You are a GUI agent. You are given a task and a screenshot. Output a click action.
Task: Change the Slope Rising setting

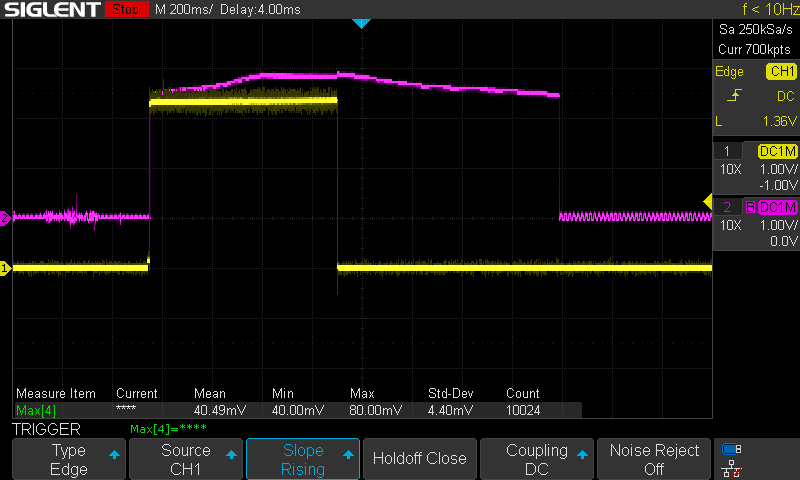303,459
